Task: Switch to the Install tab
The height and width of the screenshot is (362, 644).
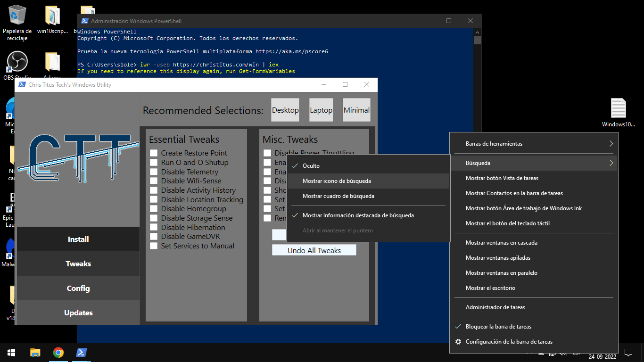Action: click(x=78, y=239)
